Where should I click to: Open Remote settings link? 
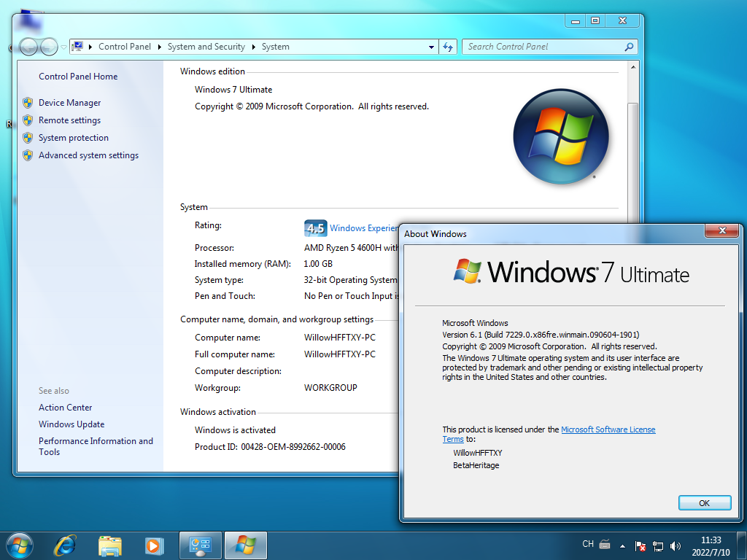[69, 120]
